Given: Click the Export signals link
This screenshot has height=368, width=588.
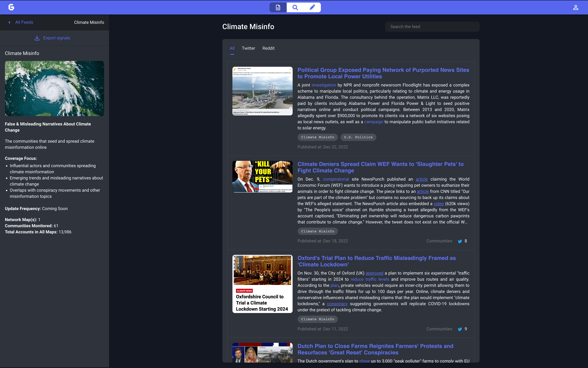Looking at the screenshot, I should click(x=56, y=38).
